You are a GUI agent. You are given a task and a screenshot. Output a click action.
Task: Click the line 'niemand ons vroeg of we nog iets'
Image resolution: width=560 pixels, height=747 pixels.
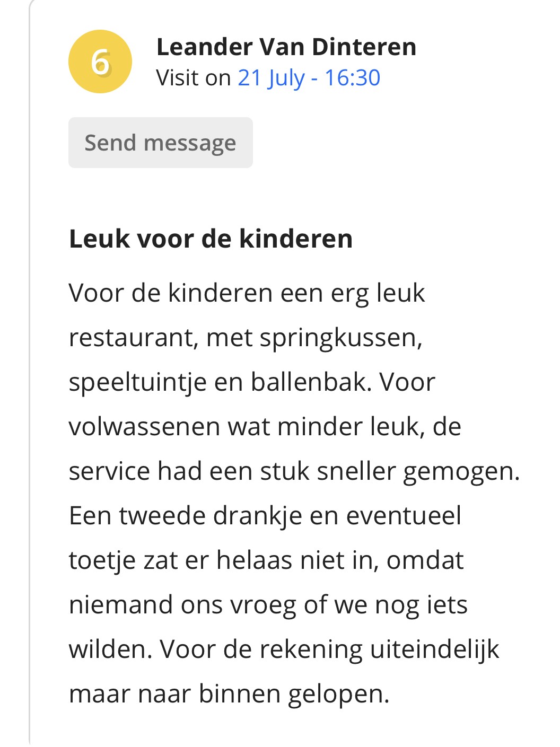click(x=268, y=605)
